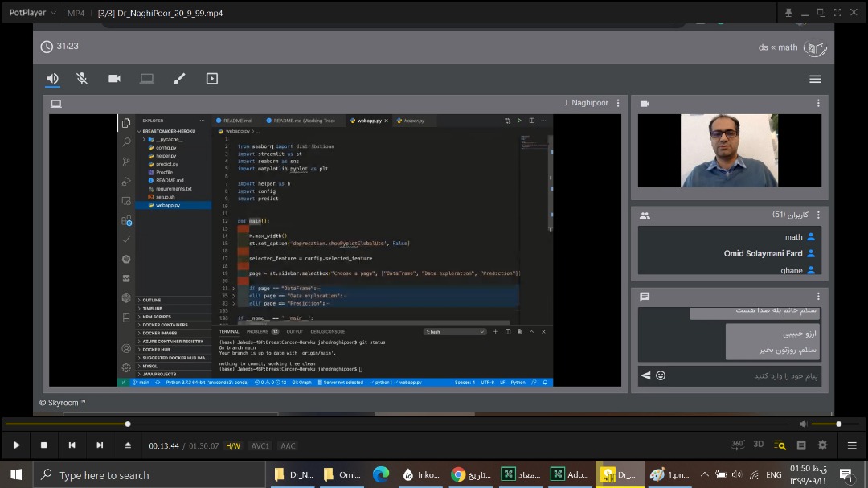Click the AAC audio codec label
Screen dimensions: 868x488
tap(288, 445)
